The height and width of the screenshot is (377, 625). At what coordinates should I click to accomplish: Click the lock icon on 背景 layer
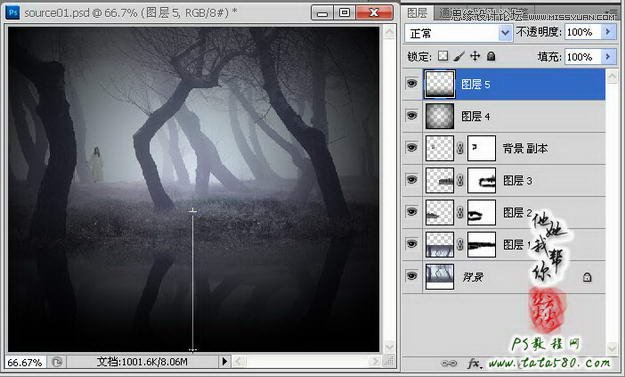pos(587,277)
